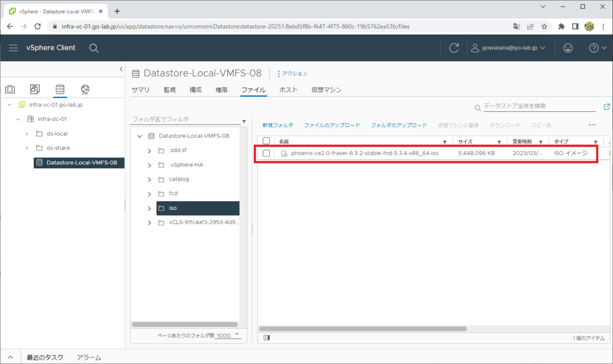
Task: Open the vSphere Client search icon
Action: (94, 47)
